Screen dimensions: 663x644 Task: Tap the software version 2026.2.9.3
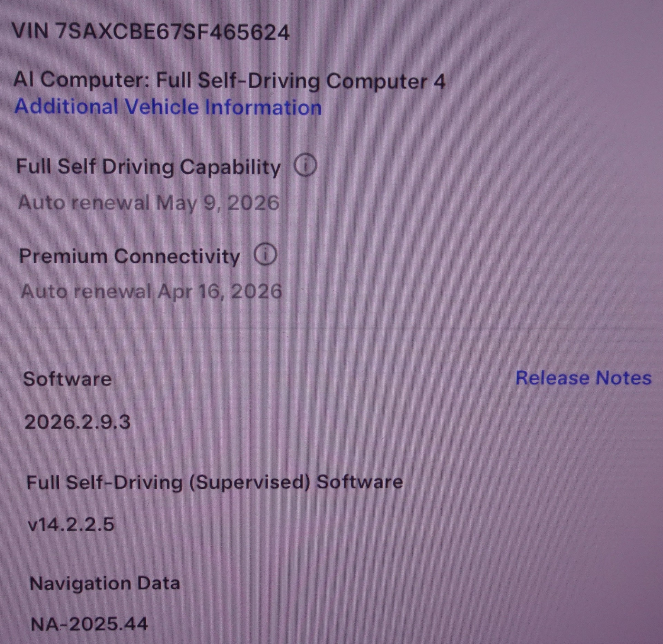77,422
